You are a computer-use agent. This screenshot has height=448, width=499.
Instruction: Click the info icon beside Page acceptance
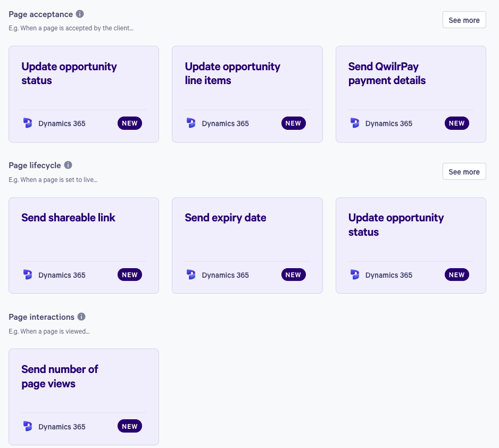point(80,14)
